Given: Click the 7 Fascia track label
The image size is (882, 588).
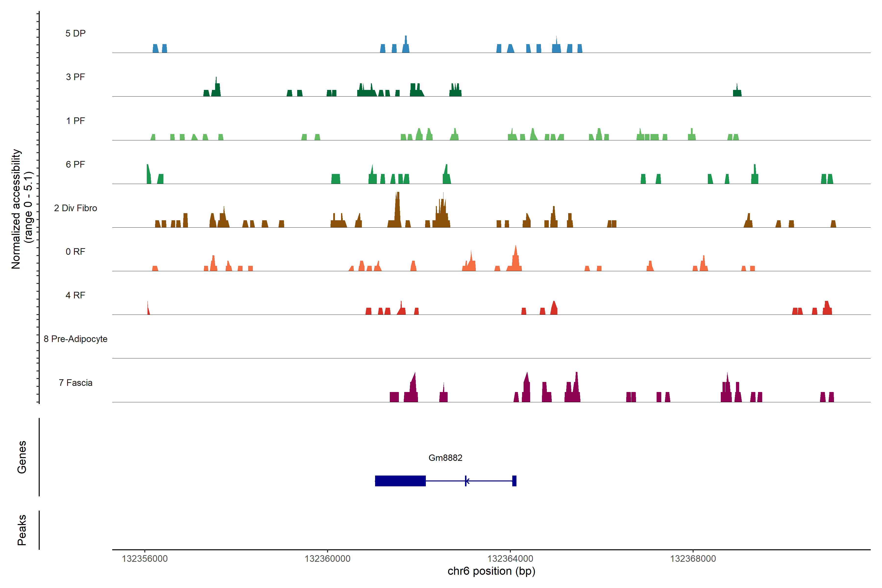Looking at the screenshot, I should 75,382.
